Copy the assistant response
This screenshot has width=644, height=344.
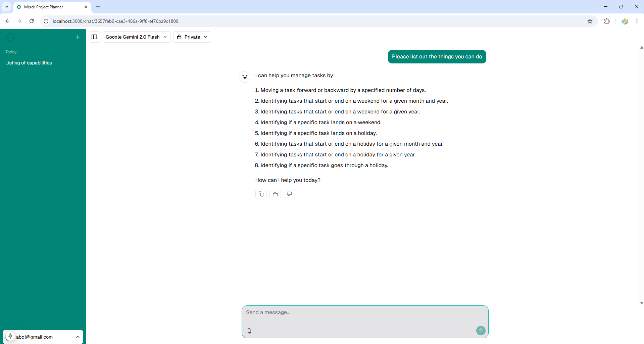pyautogui.click(x=261, y=194)
